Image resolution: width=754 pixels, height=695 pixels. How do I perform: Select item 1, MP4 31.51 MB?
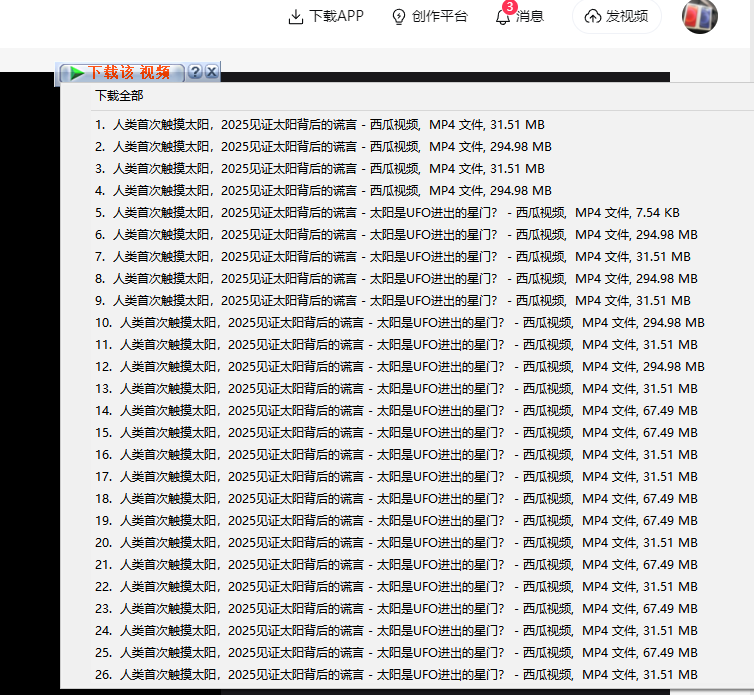click(x=320, y=125)
